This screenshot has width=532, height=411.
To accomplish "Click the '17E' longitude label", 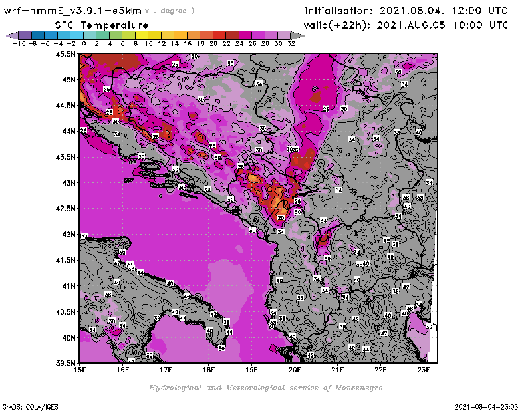I will pos(166,370).
